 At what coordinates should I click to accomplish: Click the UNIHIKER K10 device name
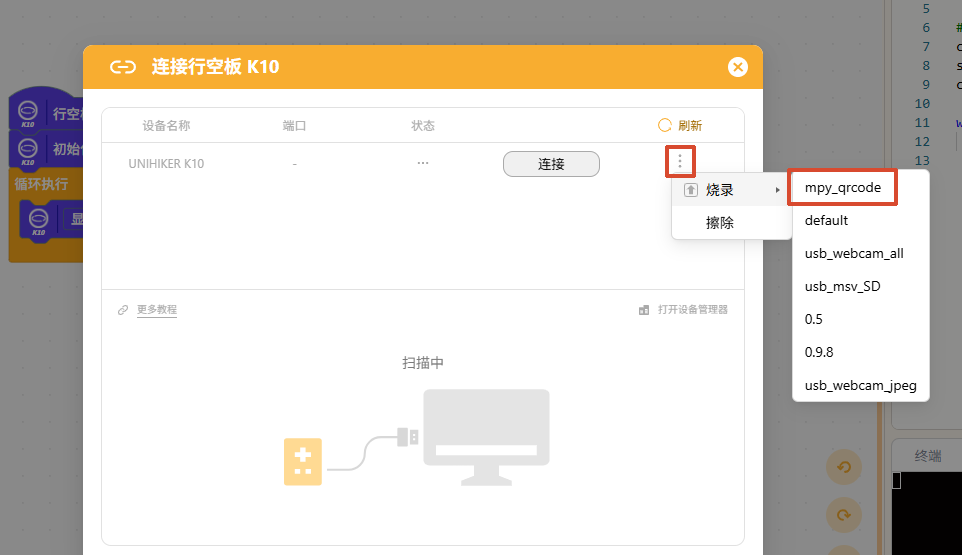click(x=166, y=164)
